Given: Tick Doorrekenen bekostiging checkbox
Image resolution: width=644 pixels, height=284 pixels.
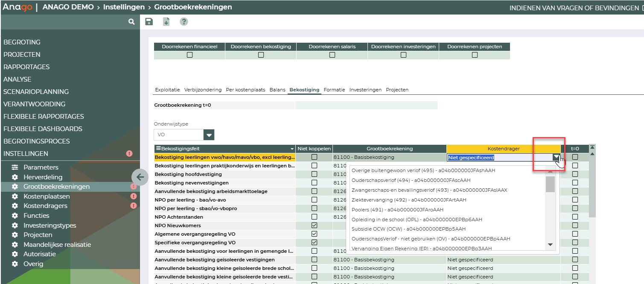Looking at the screenshot, I should (261, 55).
